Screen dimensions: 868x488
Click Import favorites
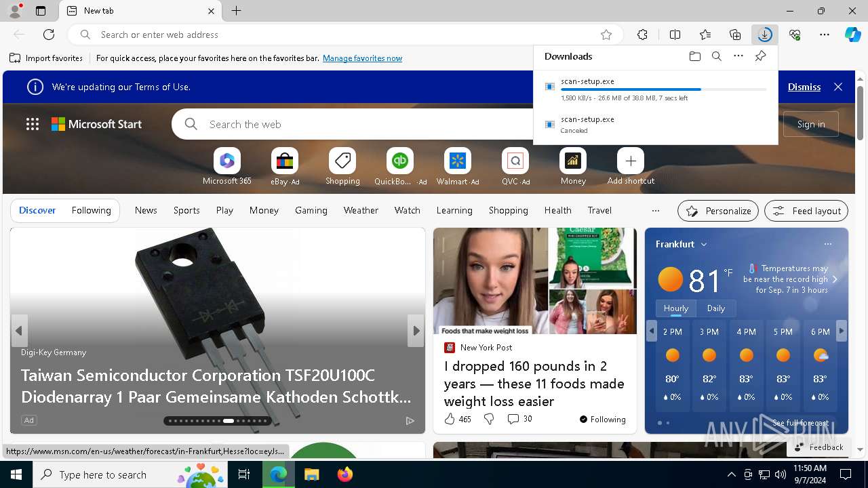tap(46, 58)
